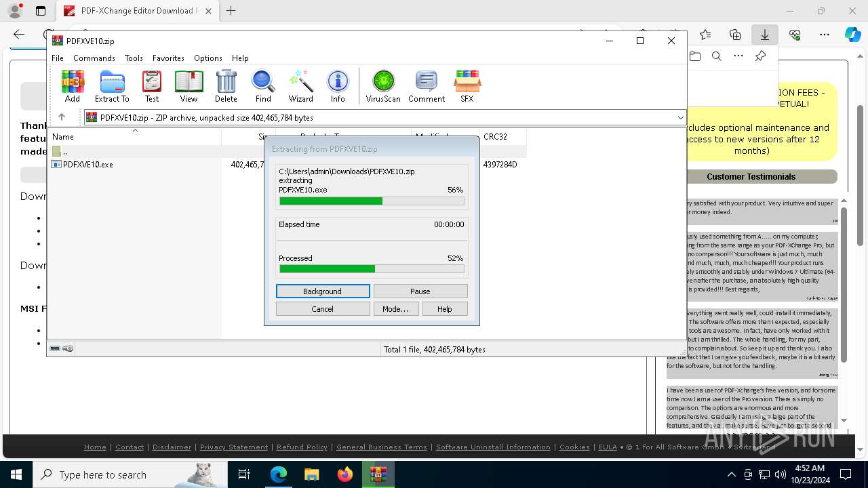This screenshot has height=488, width=868.
Task: Sort by Name column header
Action: [x=136, y=137]
